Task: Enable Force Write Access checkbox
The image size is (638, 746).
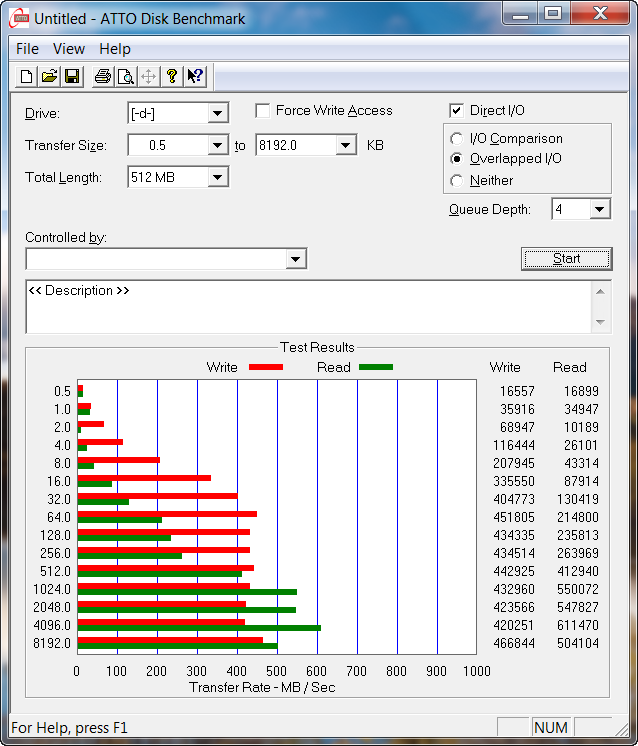Action: [263, 111]
